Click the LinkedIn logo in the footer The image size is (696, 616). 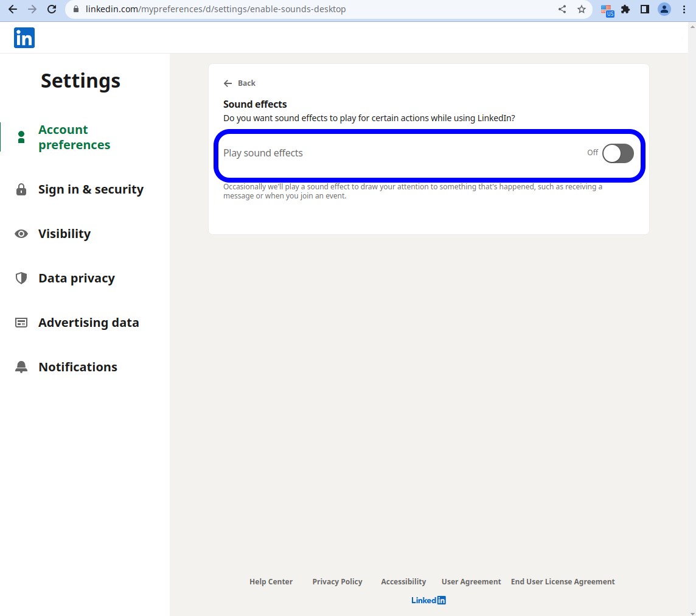pos(428,600)
